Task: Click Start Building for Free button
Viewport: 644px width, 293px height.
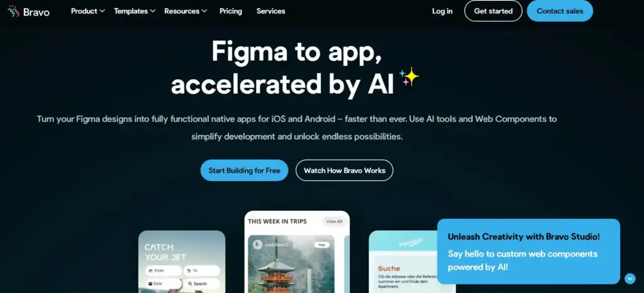Action: pos(245,170)
